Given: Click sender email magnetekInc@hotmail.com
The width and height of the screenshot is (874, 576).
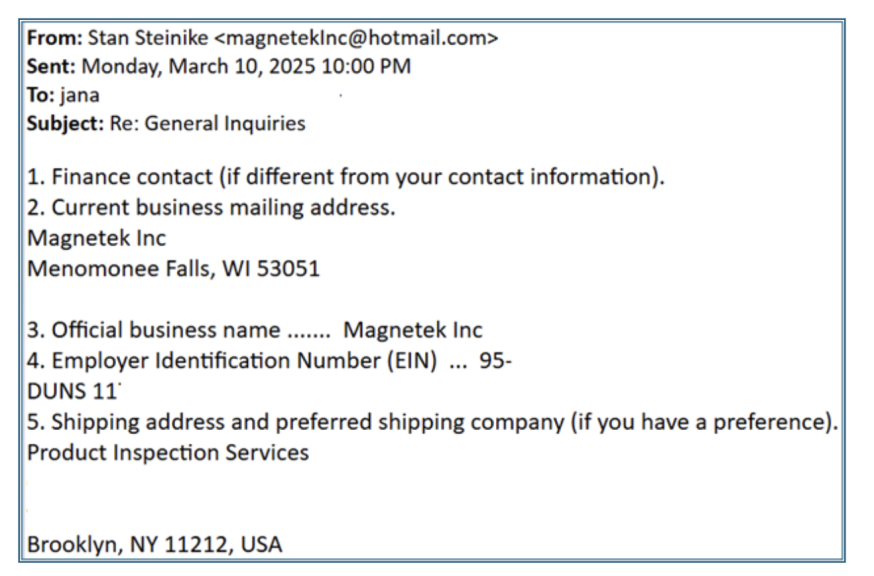Looking at the screenshot, I should [x=356, y=38].
